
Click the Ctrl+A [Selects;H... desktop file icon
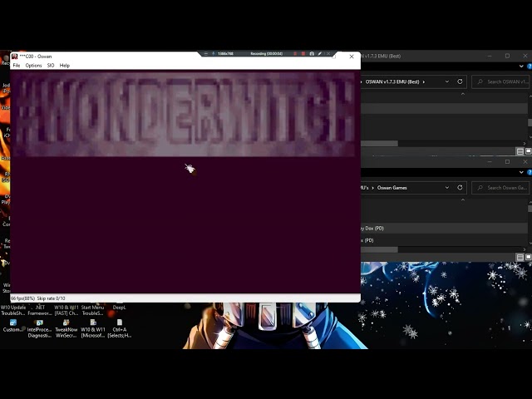click(x=120, y=323)
